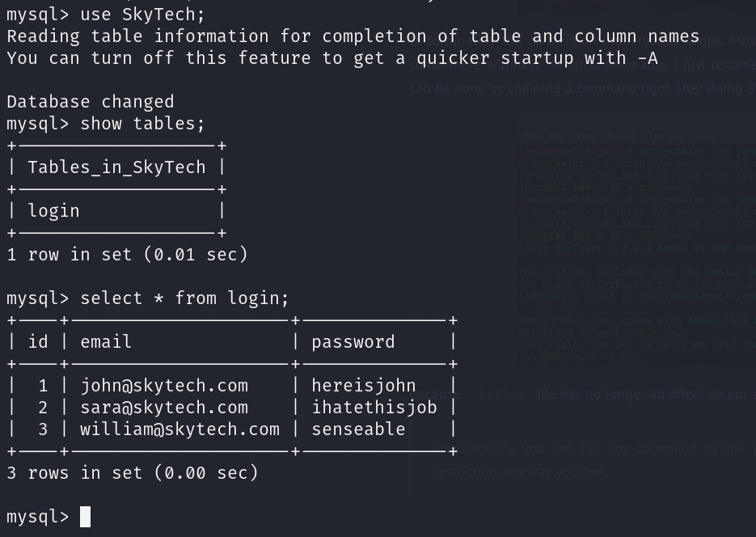Click the password 'hereisjohn' in the table

tap(364, 386)
